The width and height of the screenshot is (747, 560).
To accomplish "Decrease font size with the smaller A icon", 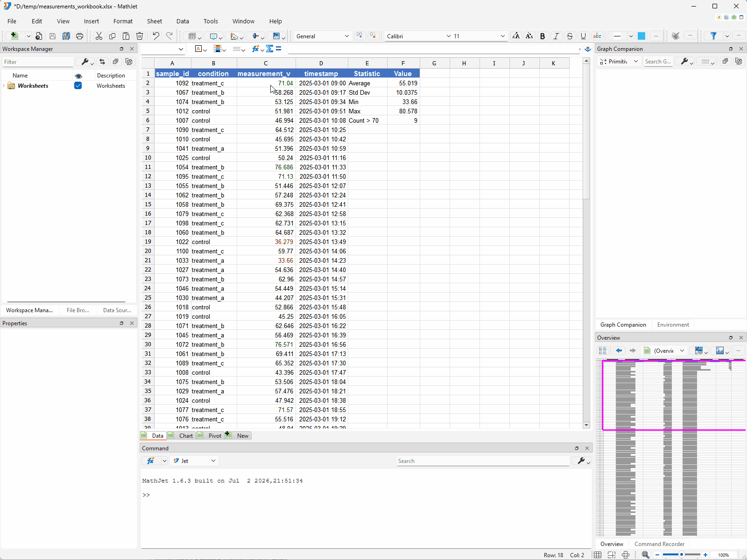I will (x=529, y=36).
